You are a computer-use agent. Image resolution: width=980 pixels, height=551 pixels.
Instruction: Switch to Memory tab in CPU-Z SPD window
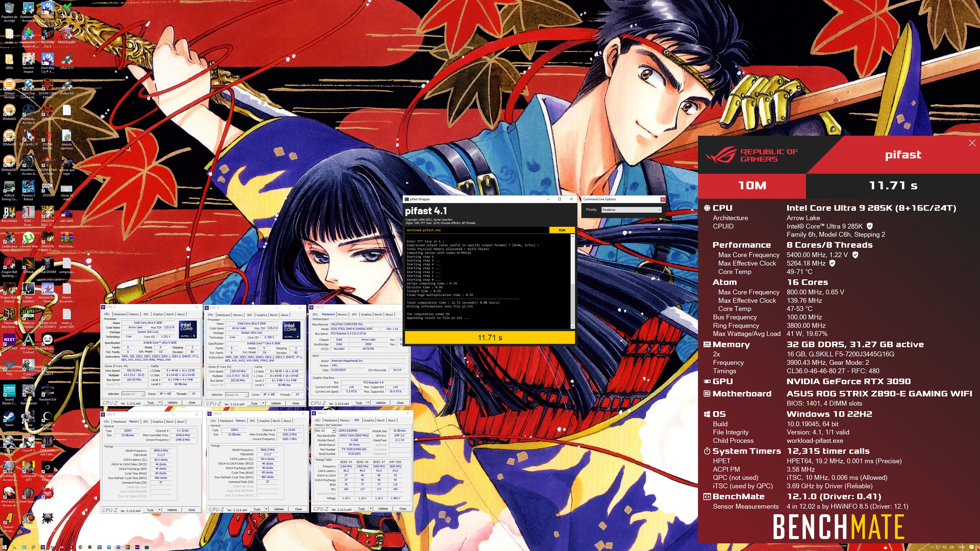pos(345,420)
